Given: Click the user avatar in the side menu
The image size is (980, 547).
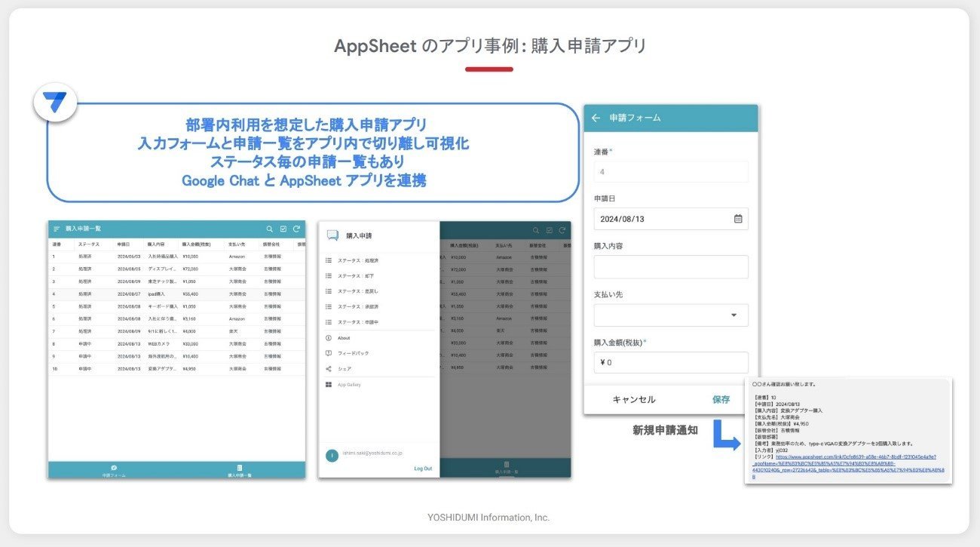Looking at the screenshot, I should point(331,455).
